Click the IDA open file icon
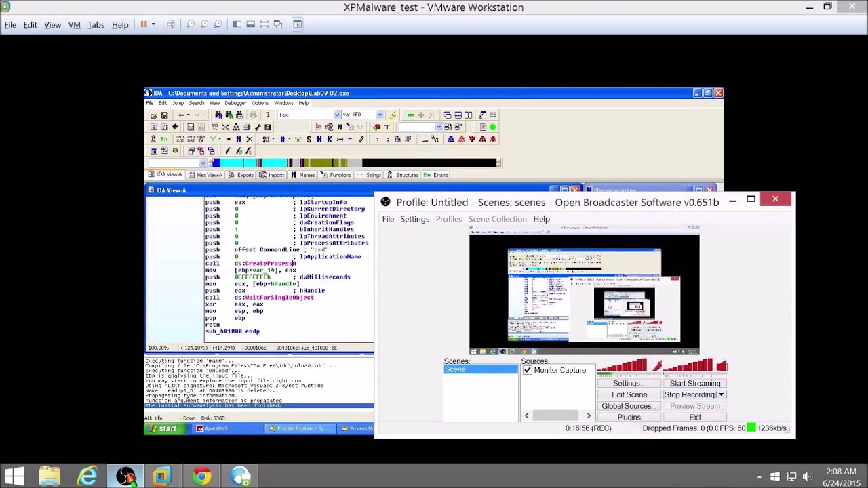The width and height of the screenshot is (868, 488). coord(154,115)
